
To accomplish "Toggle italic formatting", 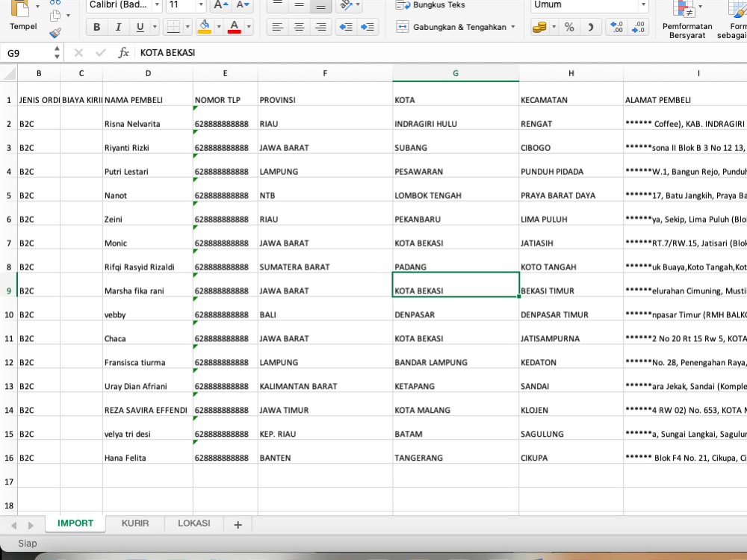I will (x=118, y=27).
